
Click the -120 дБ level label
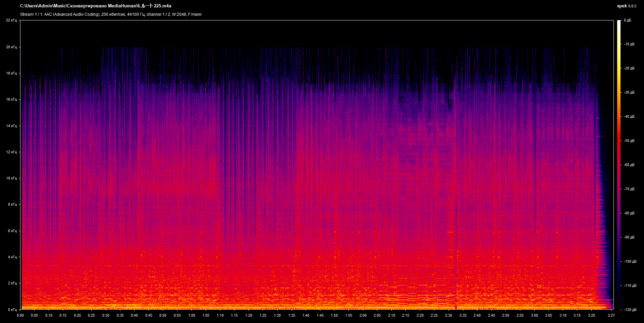pos(629,310)
